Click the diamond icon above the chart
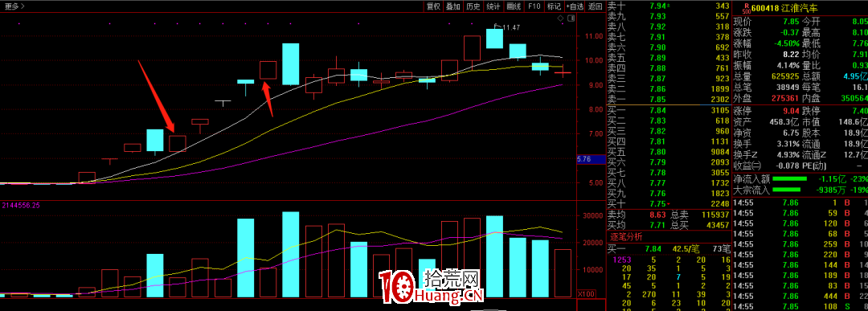The image size is (868, 311). pyautogui.click(x=559, y=18)
